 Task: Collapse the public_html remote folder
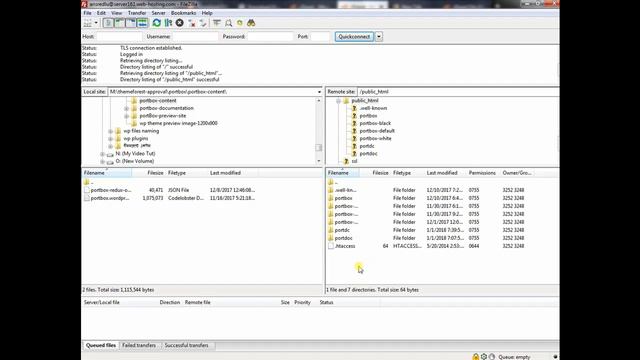(x=338, y=101)
